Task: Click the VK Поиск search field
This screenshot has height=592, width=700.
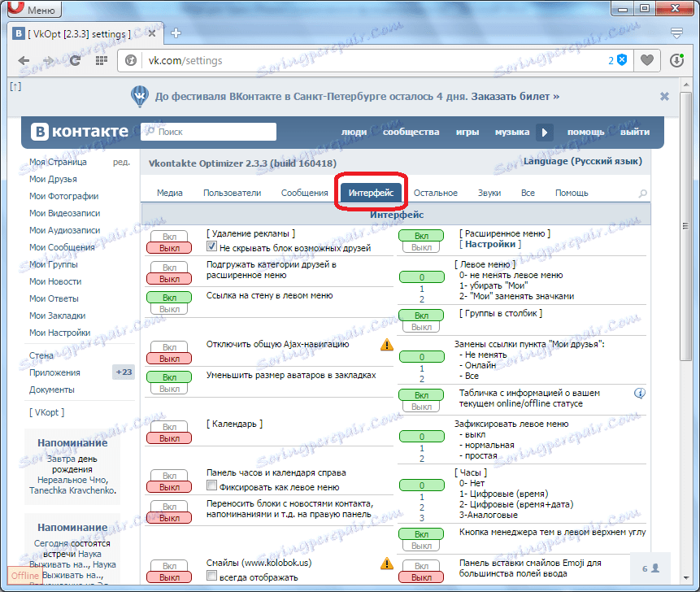Action: pos(208,132)
